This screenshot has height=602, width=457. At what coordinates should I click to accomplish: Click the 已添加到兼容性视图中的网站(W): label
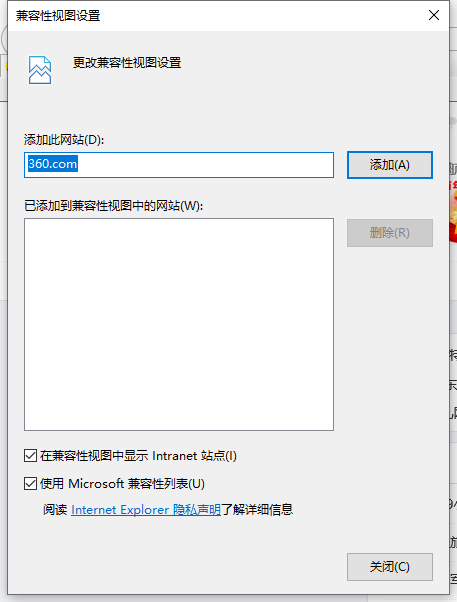pos(113,206)
